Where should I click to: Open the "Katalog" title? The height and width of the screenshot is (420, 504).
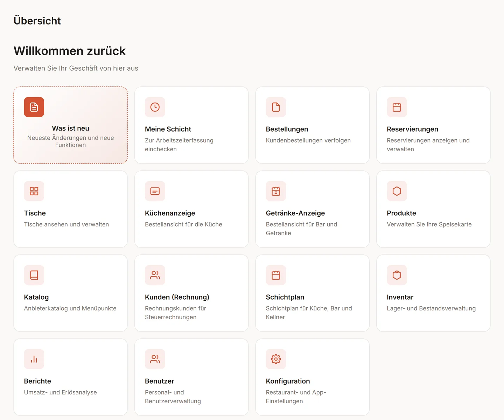pos(36,297)
